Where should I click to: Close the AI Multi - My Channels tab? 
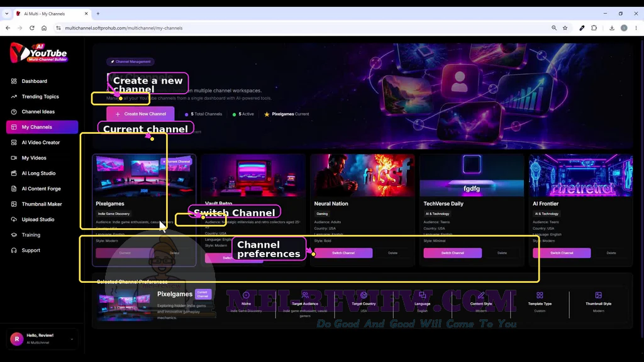point(86,14)
